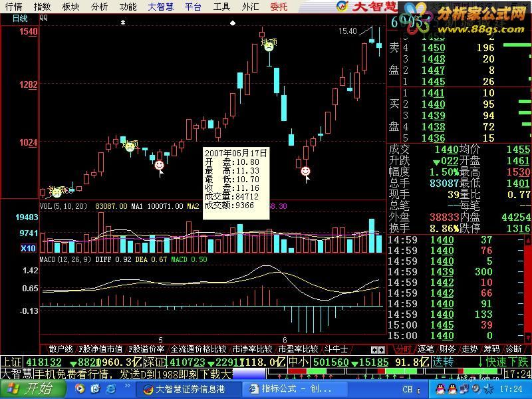Switch to the F股溢价率 indicator tab

146,348
